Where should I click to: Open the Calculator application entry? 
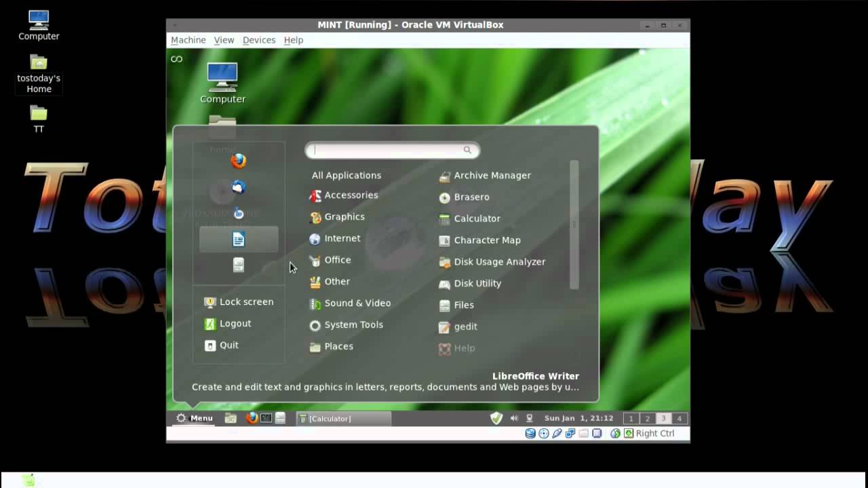click(470, 219)
